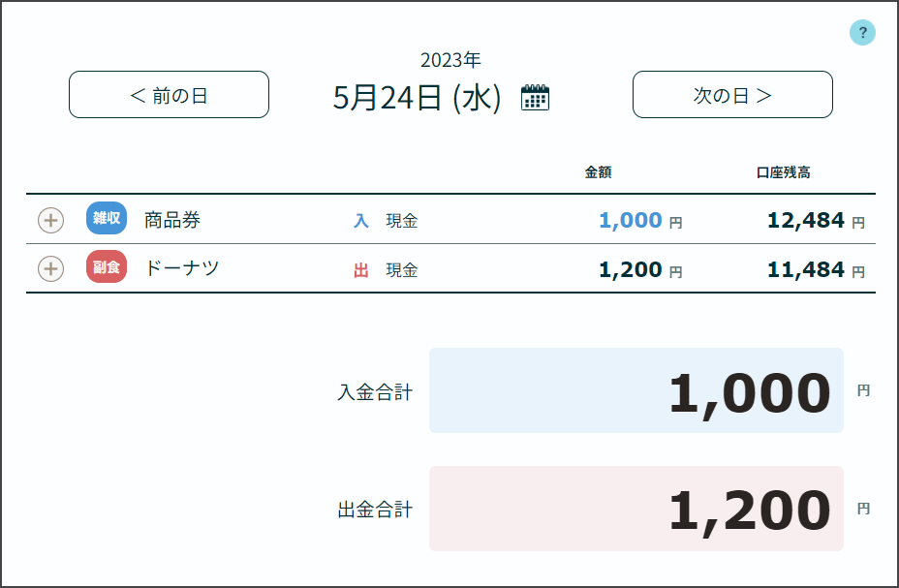Select the 商品券 entry name
The width and height of the screenshot is (899, 588).
[x=172, y=220]
